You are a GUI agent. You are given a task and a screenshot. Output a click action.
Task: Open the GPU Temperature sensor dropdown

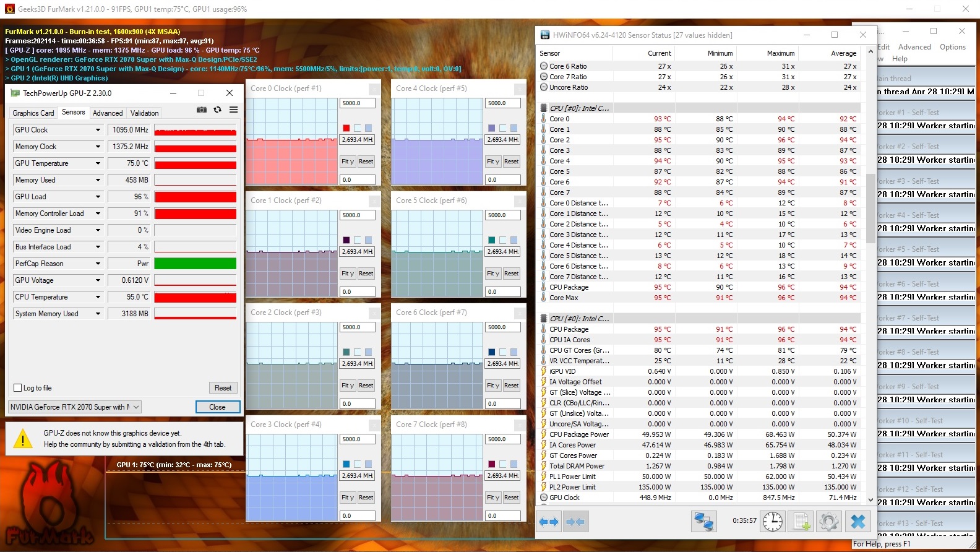point(98,163)
